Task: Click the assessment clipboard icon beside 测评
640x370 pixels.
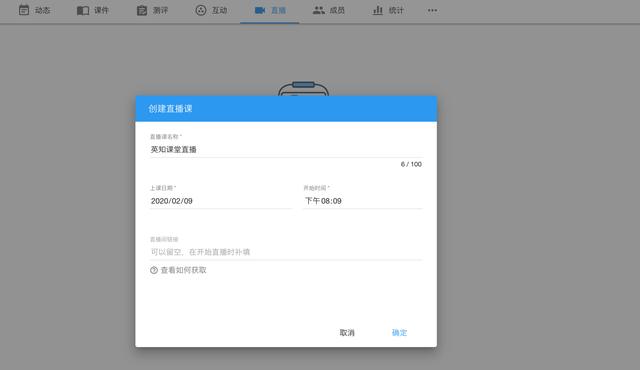Action: click(x=142, y=11)
